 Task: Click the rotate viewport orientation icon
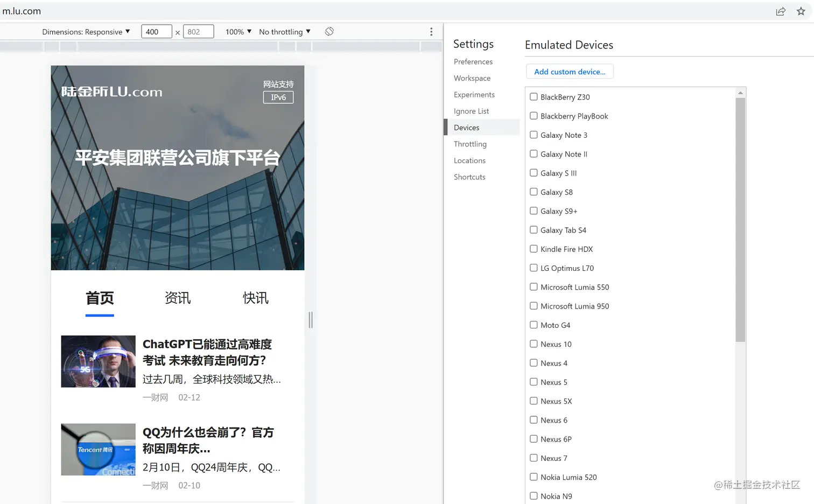(x=329, y=31)
